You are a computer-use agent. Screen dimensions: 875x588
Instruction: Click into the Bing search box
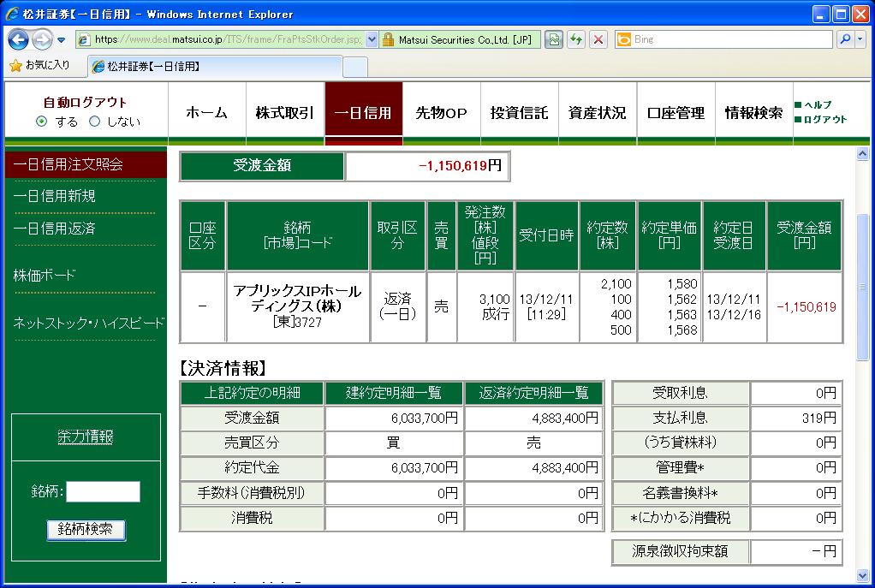pyautogui.click(x=731, y=39)
